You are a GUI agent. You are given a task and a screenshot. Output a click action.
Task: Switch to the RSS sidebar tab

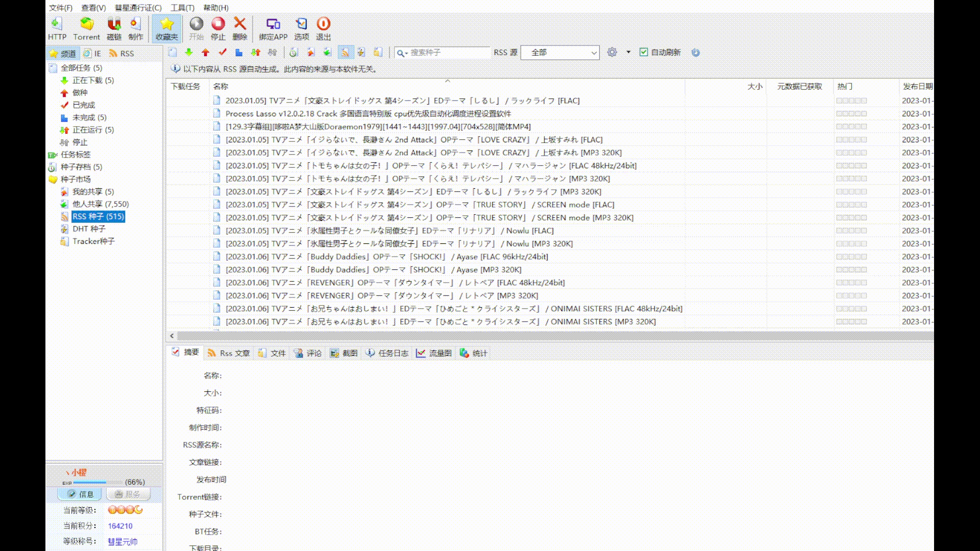click(x=121, y=54)
